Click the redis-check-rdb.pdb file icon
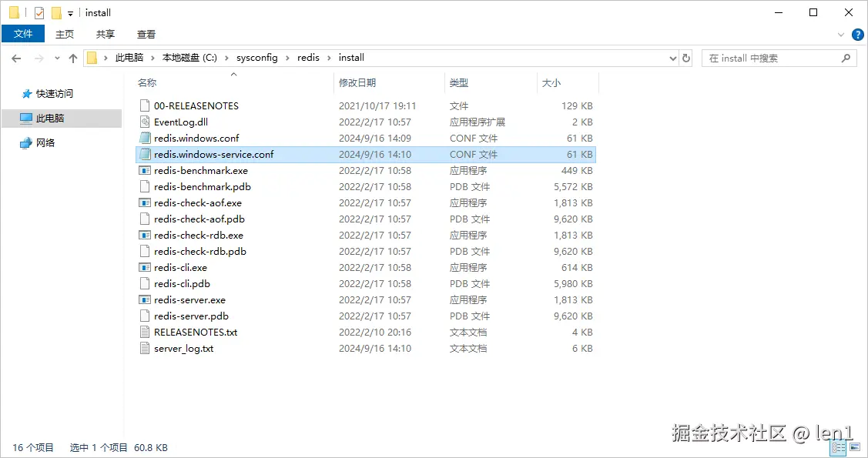 (x=145, y=251)
